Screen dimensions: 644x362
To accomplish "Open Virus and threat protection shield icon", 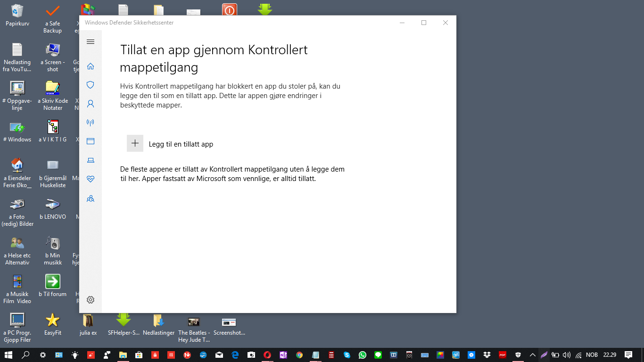I will coord(91,85).
